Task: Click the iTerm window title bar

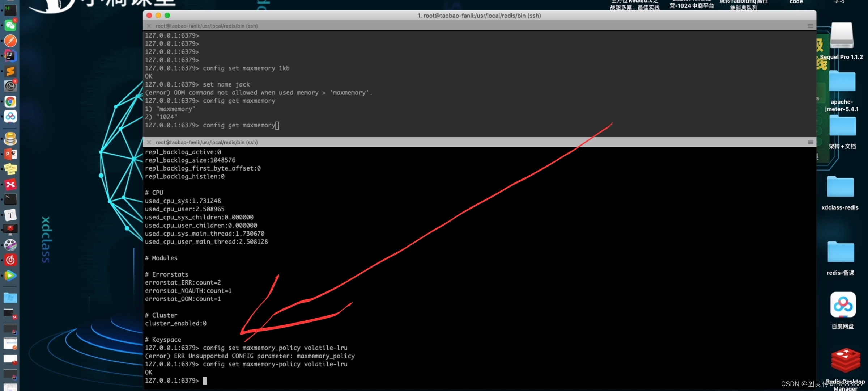Action: point(479,16)
